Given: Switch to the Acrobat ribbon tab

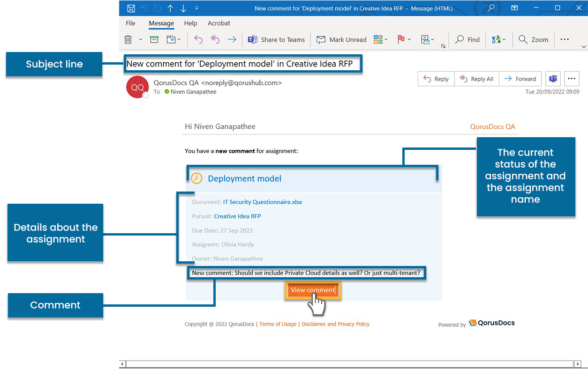Looking at the screenshot, I should [x=219, y=23].
